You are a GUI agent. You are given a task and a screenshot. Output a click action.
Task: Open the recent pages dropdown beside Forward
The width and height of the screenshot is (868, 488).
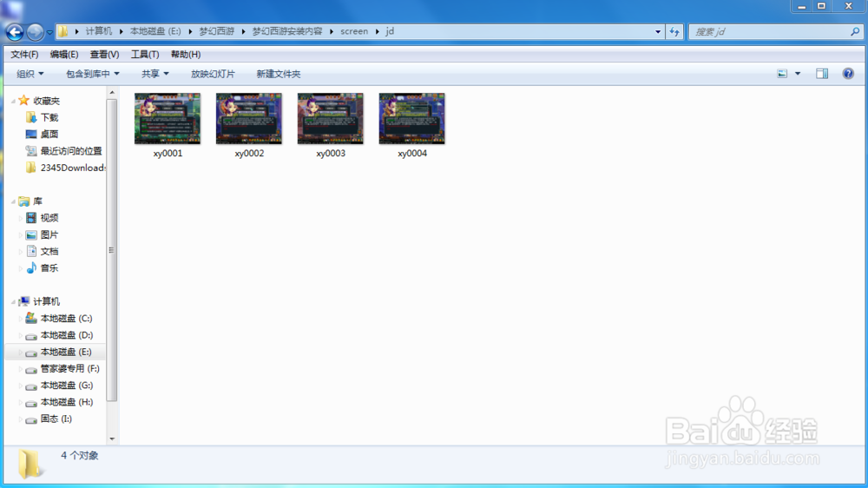point(49,32)
